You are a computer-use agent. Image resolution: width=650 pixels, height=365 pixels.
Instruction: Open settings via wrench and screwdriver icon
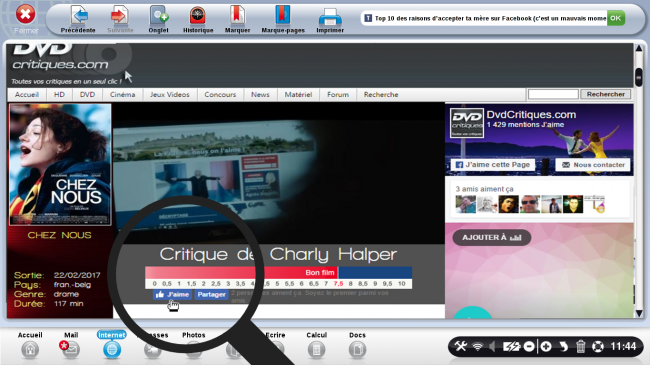coord(461,346)
